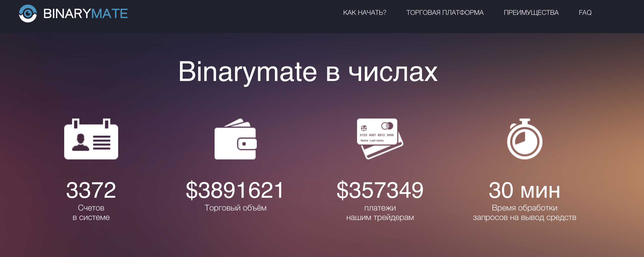Click the Binarymate eye logo icon

point(28,14)
